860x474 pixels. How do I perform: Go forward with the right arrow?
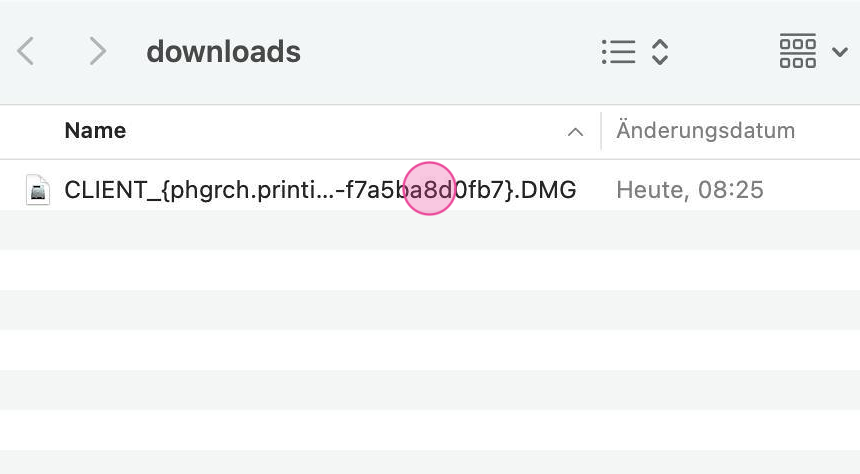pyautogui.click(x=97, y=51)
